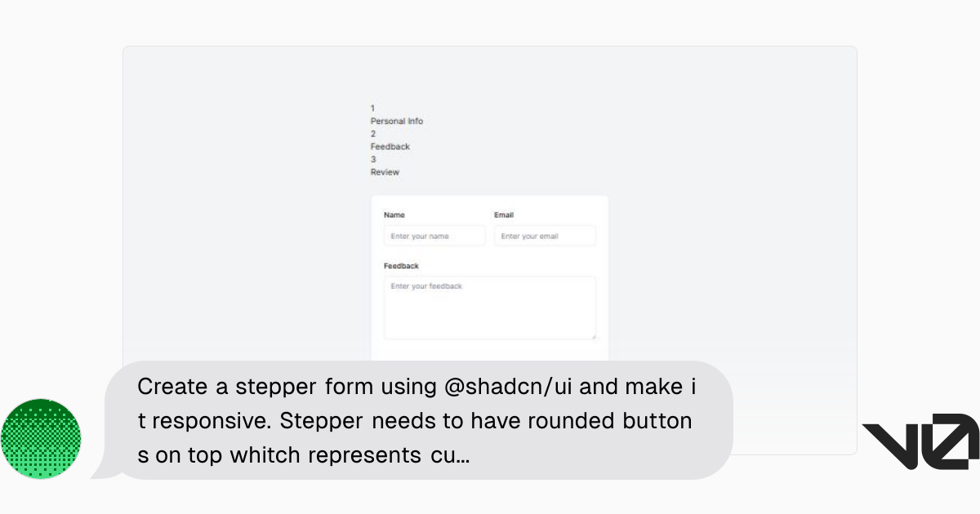Click the Feedback step label

point(390,146)
